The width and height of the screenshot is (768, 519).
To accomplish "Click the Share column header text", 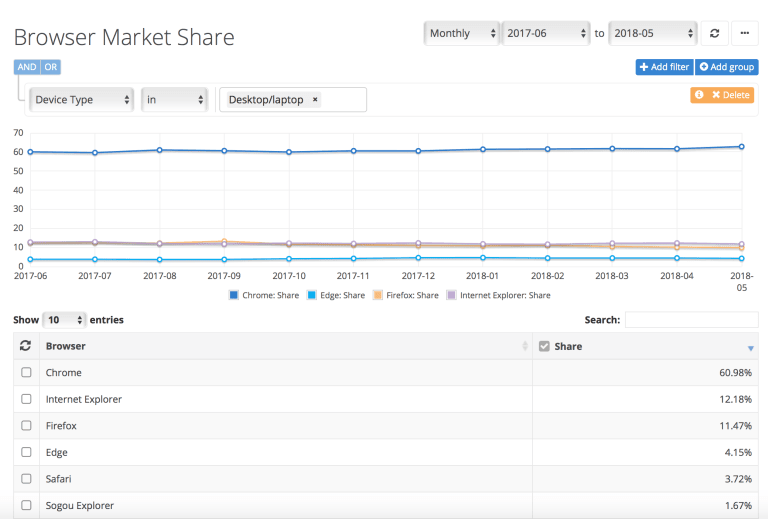I will coord(568,346).
